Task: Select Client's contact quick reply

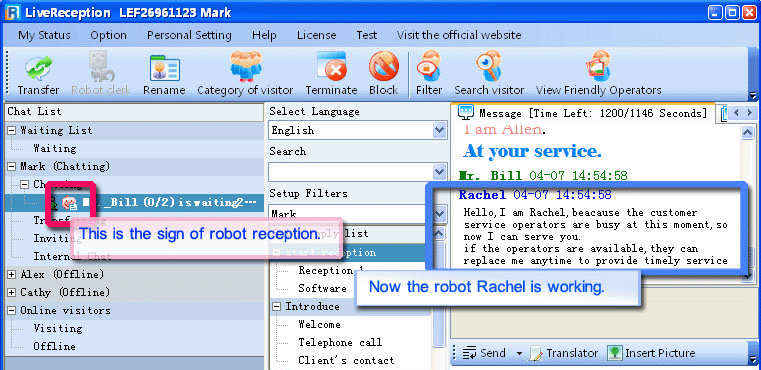Action: click(x=346, y=360)
